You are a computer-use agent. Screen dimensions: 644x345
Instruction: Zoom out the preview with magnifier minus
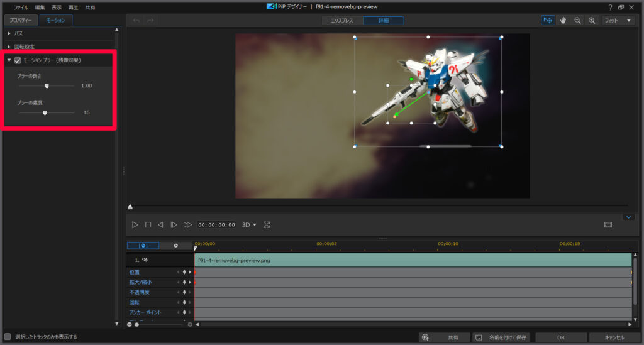577,20
